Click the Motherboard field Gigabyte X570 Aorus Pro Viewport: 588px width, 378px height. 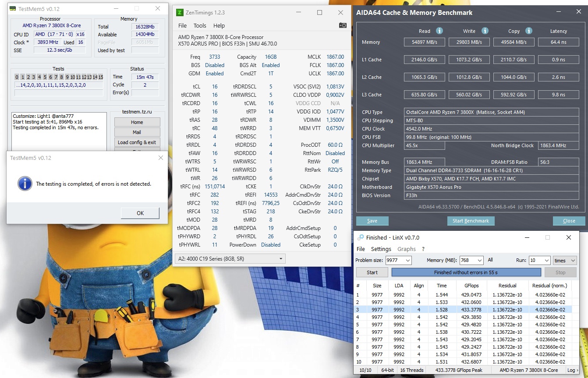pyautogui.click(x=492, y=187)
